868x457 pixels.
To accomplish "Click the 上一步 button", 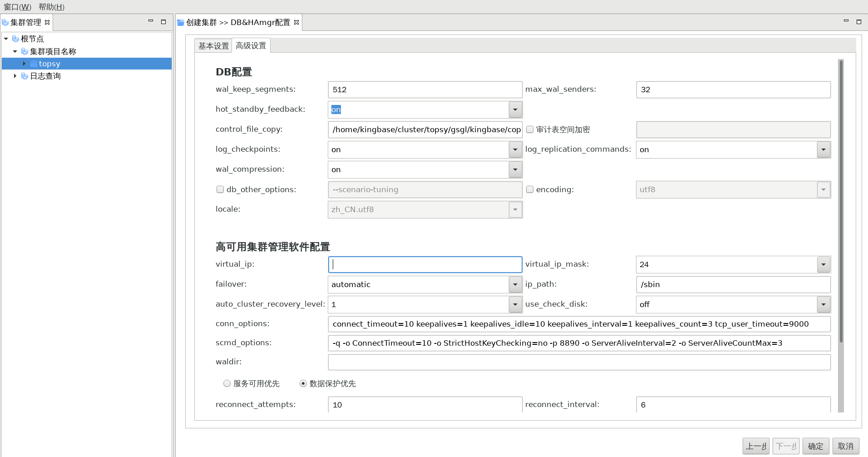I will [x=756, y=446].
